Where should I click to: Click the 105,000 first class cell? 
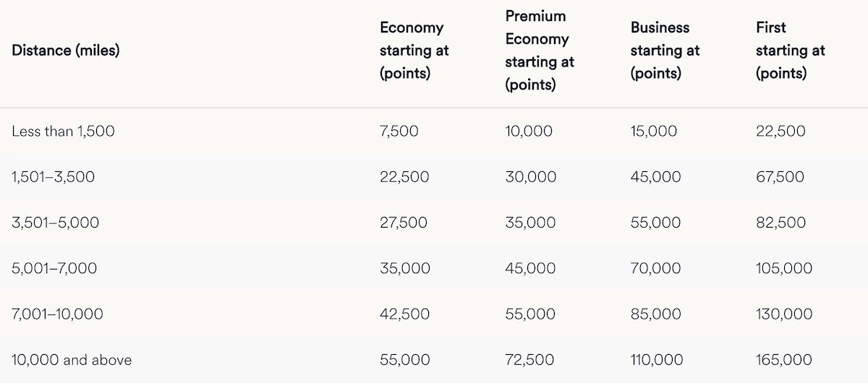(x=783, y=269)
